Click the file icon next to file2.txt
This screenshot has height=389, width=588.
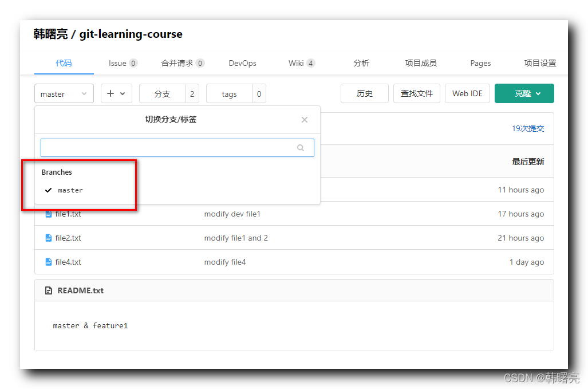point(48,238)
